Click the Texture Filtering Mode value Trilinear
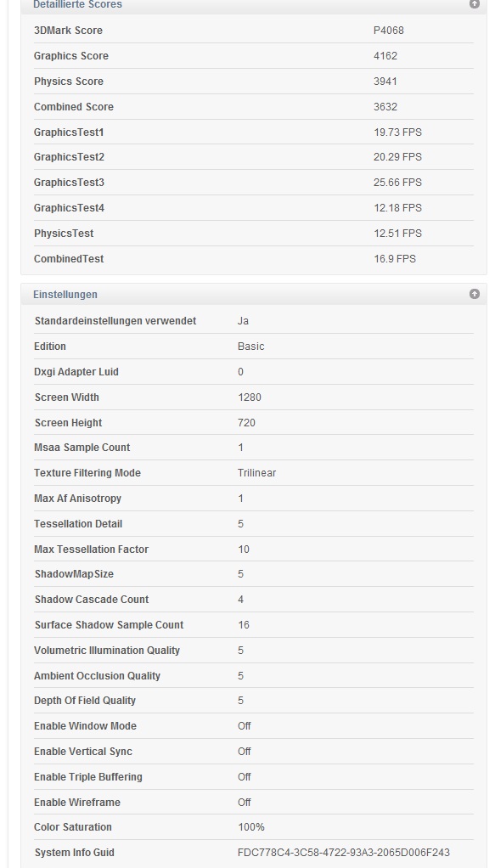Screen dimensions: 495x868 click(257, 473)
